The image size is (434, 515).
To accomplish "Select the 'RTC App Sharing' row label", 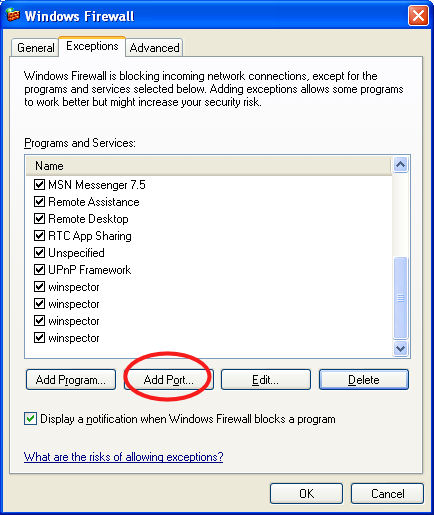I will [x=90, y=236].
